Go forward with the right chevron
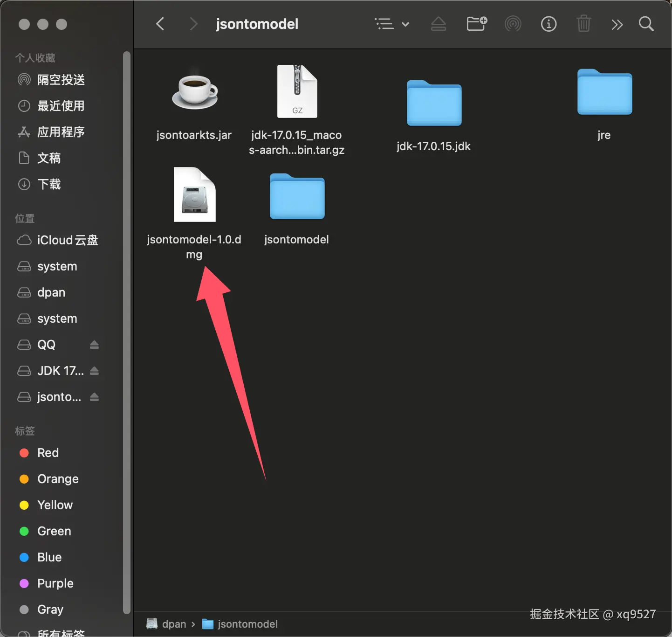This screenshot has width=672, height=637. coord(193,24)
